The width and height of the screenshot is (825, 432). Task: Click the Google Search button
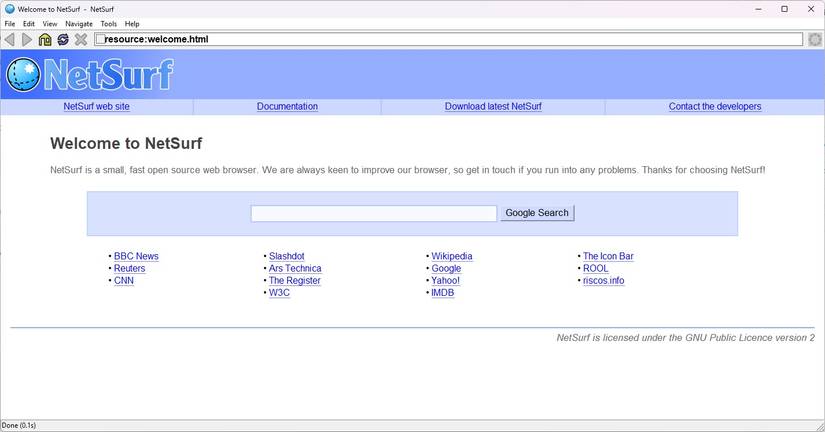point(537,213)
